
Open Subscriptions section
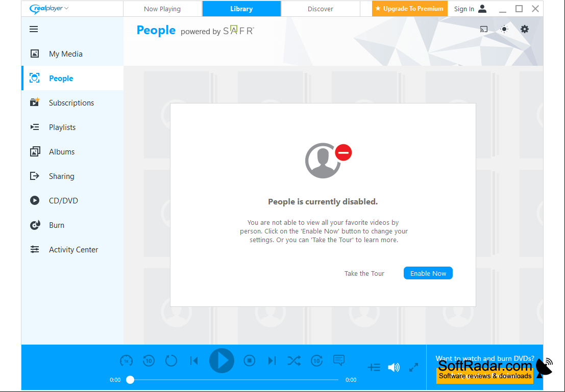72,102
